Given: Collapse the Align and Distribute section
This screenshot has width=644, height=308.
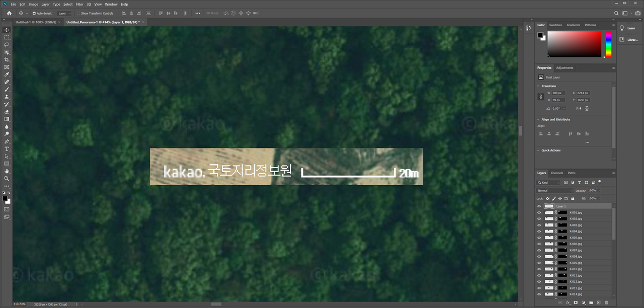Looking at the screenshot, I should 538,119.
